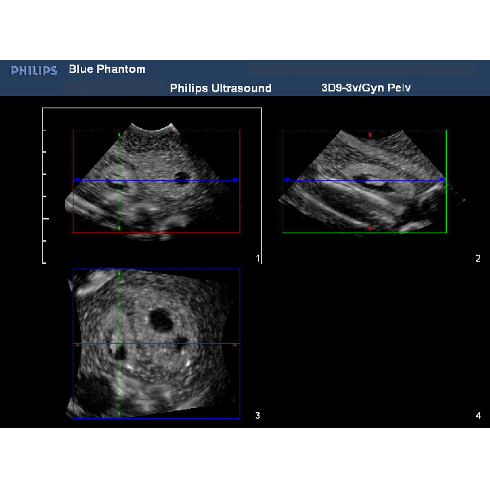Click the red bottom arrow marker in view 2

pyautogui.click(x=370, y=228)
